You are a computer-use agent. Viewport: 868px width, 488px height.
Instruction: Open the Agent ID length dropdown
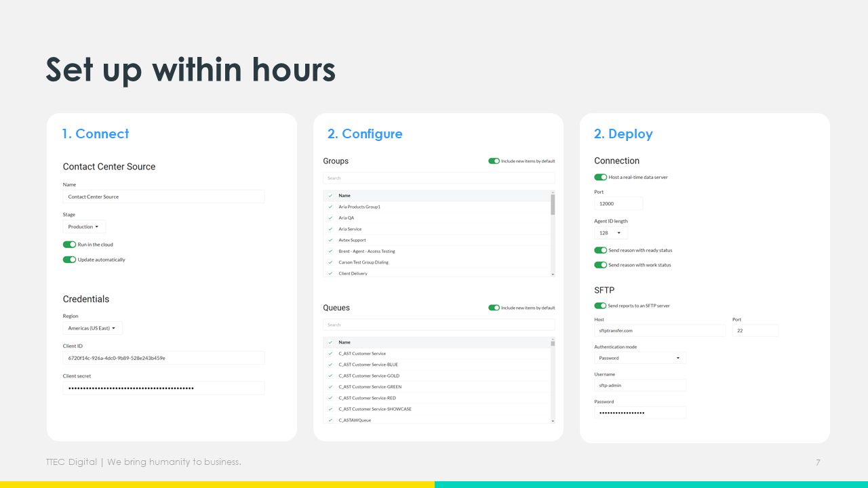click(x=610, y=233)
